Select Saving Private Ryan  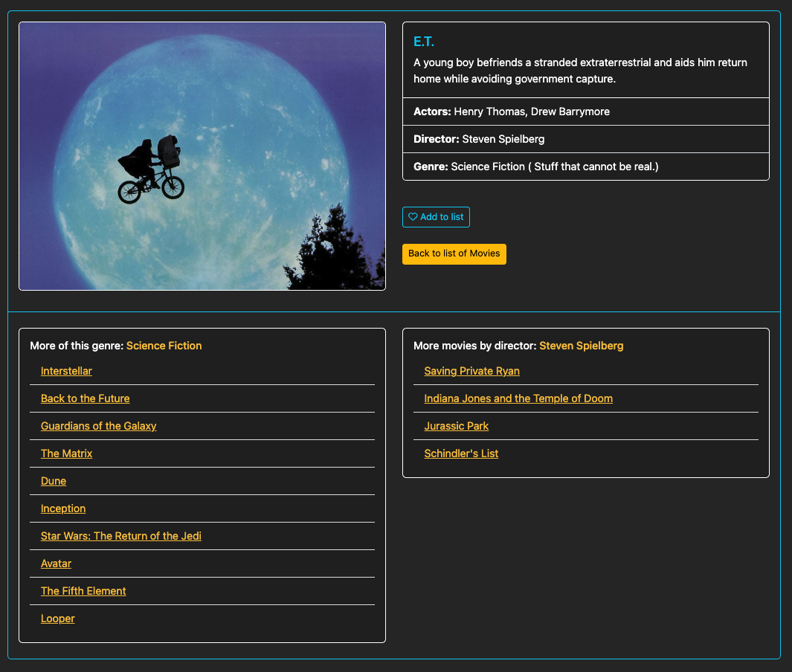(471, 371)
